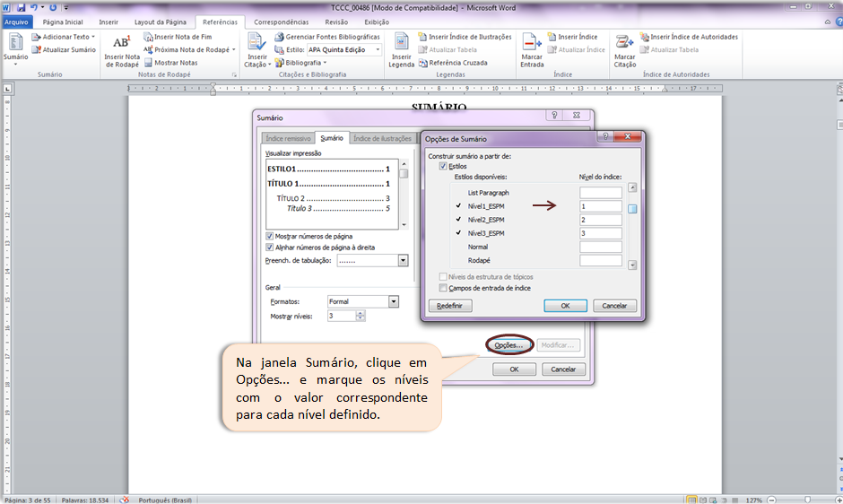Click Gerenciar Fontes Bibliográficas
Viewport: 843px width, 504px height.
326,37
